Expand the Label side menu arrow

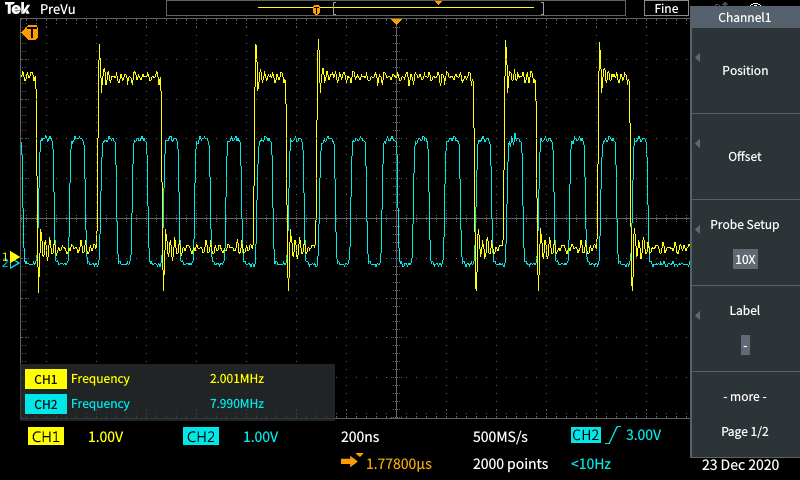(x=697, y=314)
